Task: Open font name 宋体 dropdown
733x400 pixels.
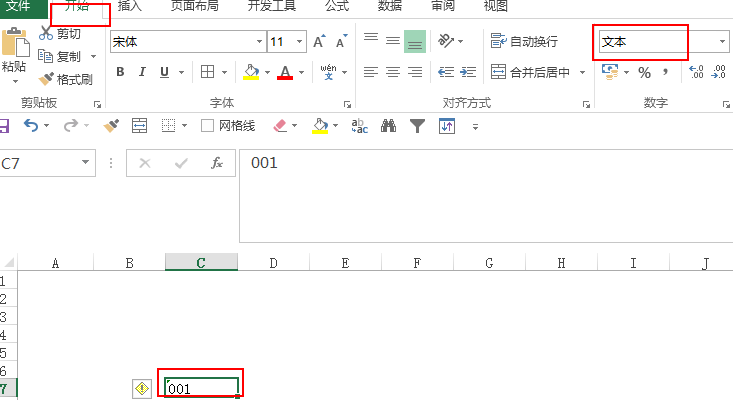Action: 259,42
